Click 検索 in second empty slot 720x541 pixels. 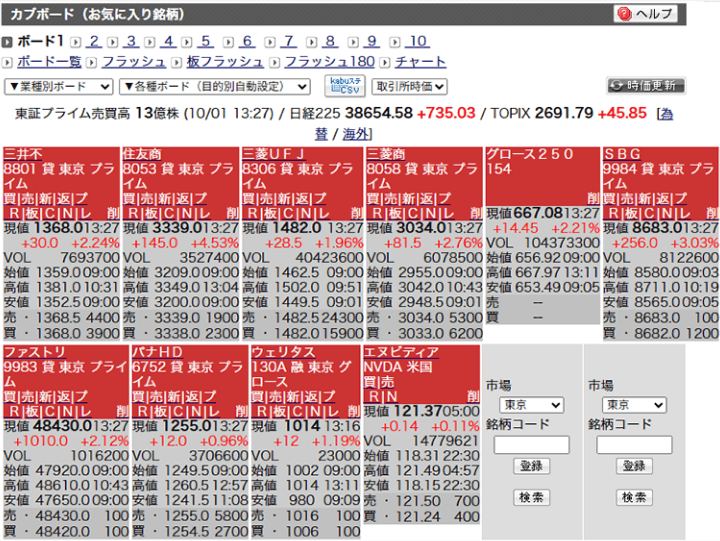[634, 497]
